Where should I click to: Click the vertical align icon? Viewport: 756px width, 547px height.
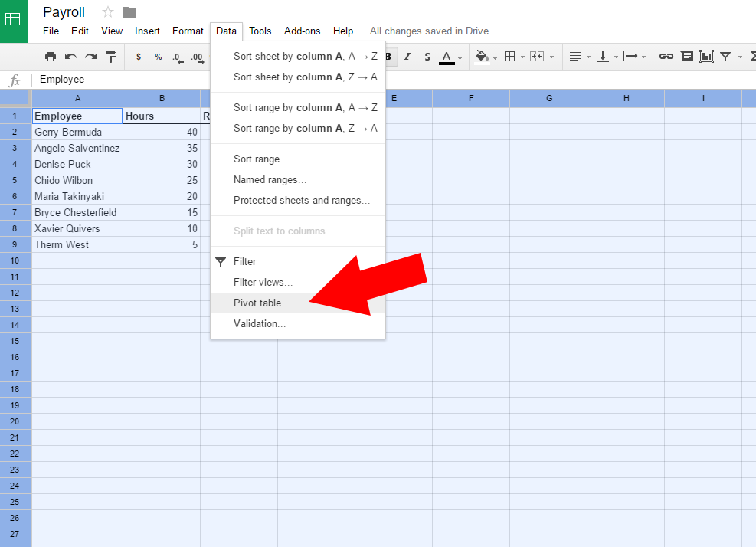603,57
